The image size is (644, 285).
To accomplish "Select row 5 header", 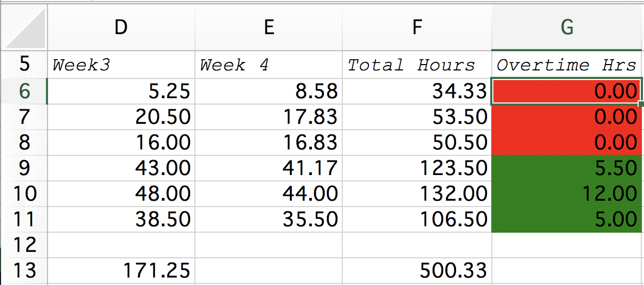I will [23, 65].
